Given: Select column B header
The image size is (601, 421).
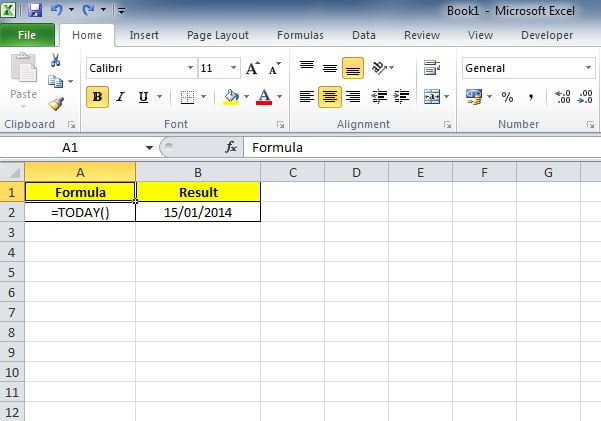Looking at the screenshot, I should (x=198, y=172).
